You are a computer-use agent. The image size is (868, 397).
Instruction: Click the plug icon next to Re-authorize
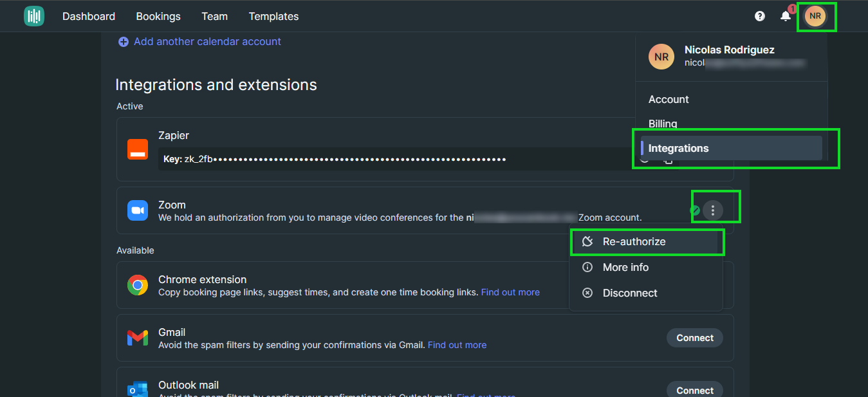(587, 242)
